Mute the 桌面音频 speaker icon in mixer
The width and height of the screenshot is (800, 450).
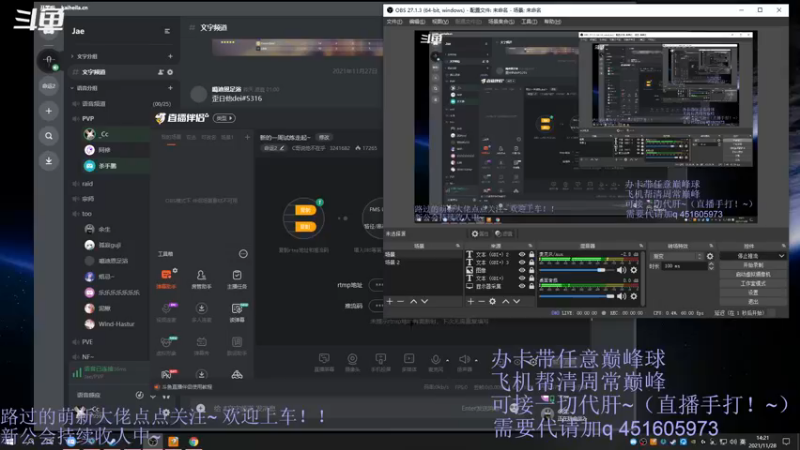pyautogui.click(x=621, y=296)
